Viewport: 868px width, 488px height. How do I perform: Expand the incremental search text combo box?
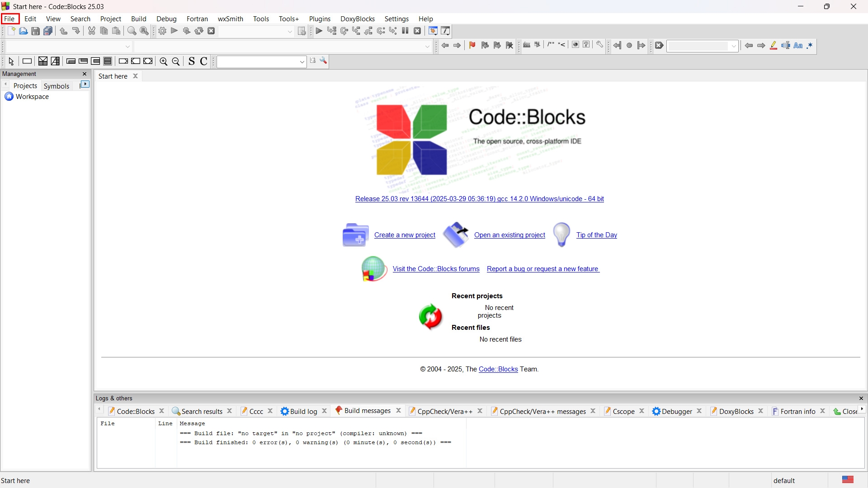[734, 46]
